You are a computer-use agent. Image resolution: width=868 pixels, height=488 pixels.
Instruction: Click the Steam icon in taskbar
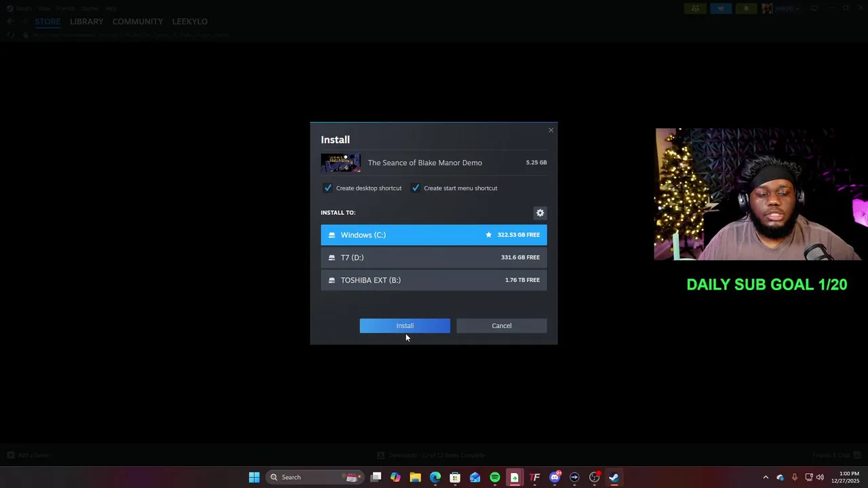pyautogui.click(x=614, y=477)
